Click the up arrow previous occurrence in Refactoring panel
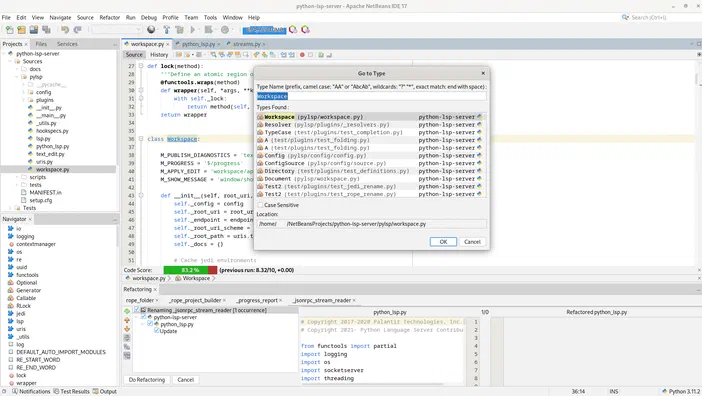The image size is (702, 396). point(127,320)
